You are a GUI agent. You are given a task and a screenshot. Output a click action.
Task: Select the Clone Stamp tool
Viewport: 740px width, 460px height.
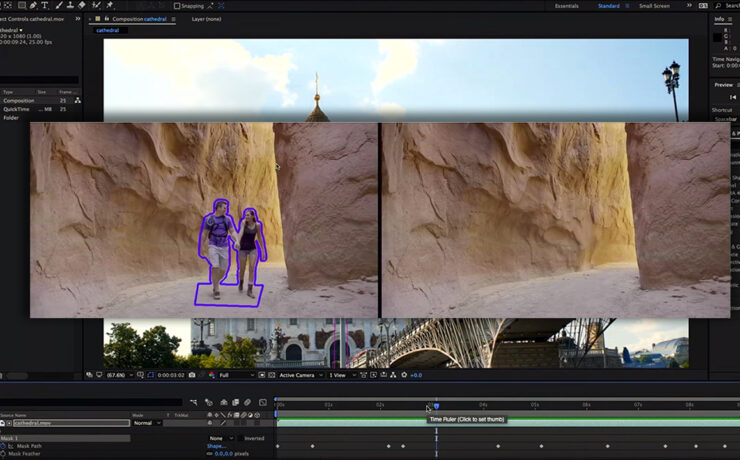click(70, 5)
